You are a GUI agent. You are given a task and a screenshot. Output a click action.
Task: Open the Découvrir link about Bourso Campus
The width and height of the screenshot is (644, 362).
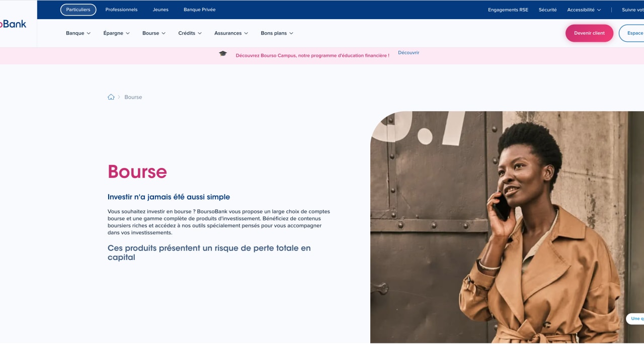409,52
